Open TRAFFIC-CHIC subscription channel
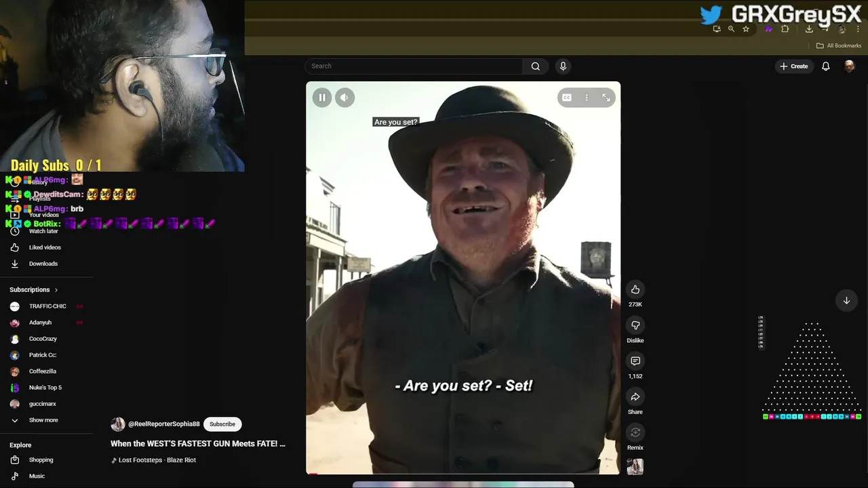The width and height of the screenshot is (868, 488). click(46, 306)
